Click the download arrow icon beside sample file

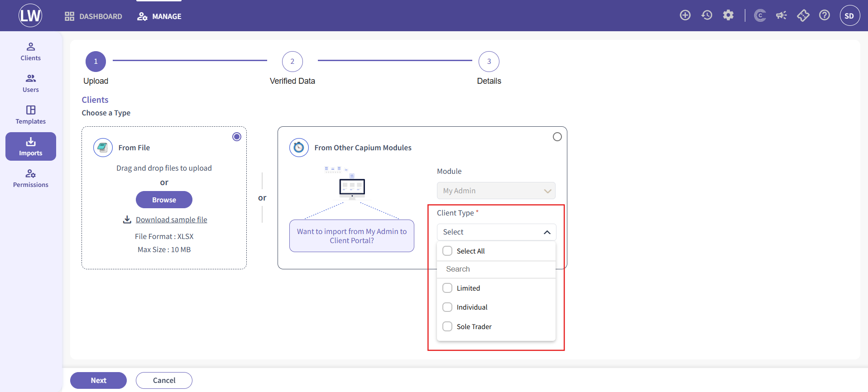coord(127,220)
